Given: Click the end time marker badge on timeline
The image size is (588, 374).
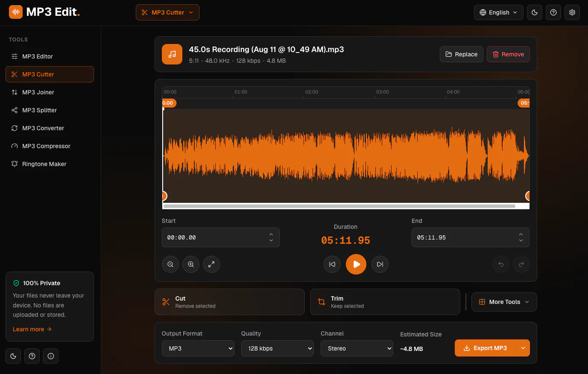Looking at the screenshot, I should click(x=524, y=103).
